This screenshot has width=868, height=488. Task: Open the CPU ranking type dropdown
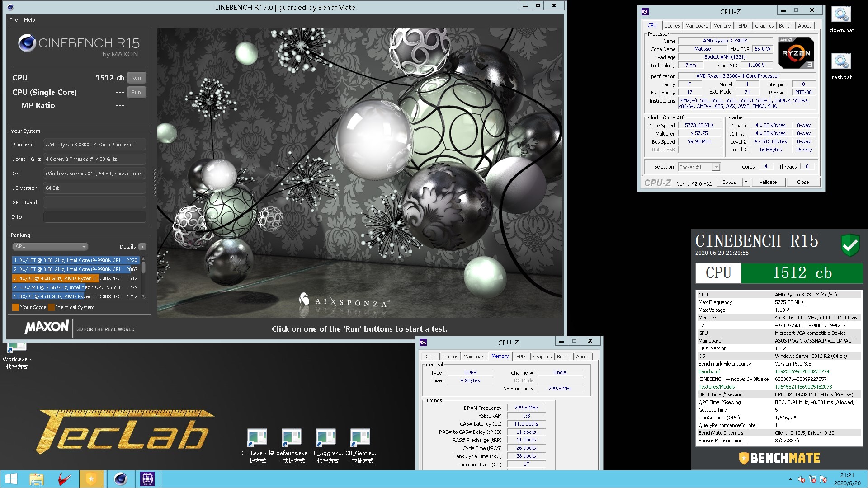[x=50, y=246]
